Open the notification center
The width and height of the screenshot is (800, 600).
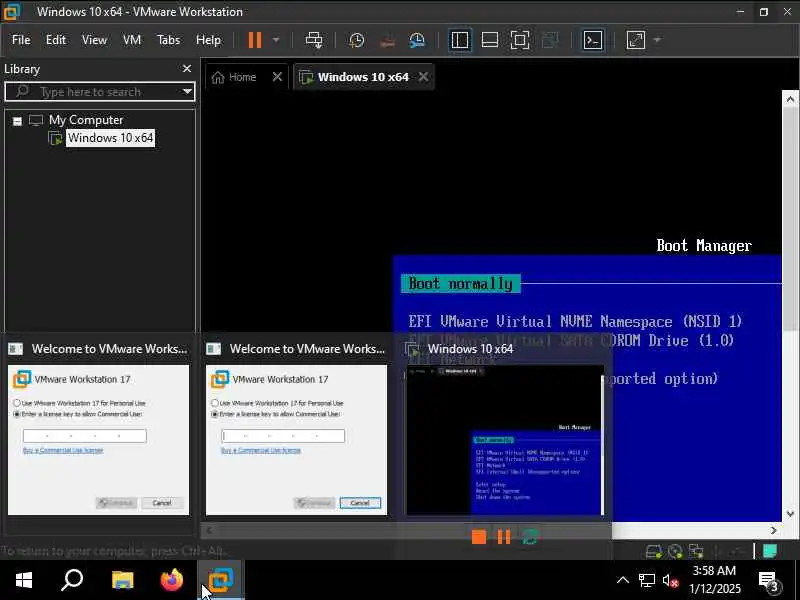[x=768, y=581]
